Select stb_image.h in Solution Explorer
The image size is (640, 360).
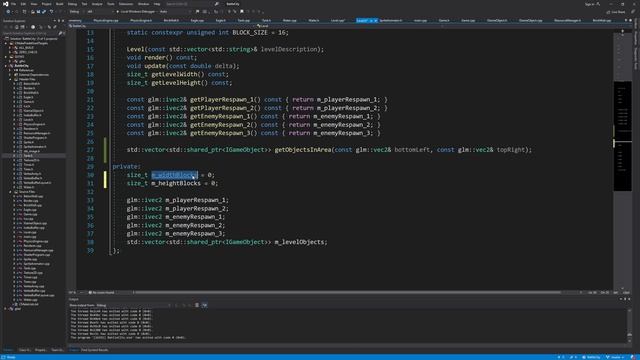(x=31, y=151)
